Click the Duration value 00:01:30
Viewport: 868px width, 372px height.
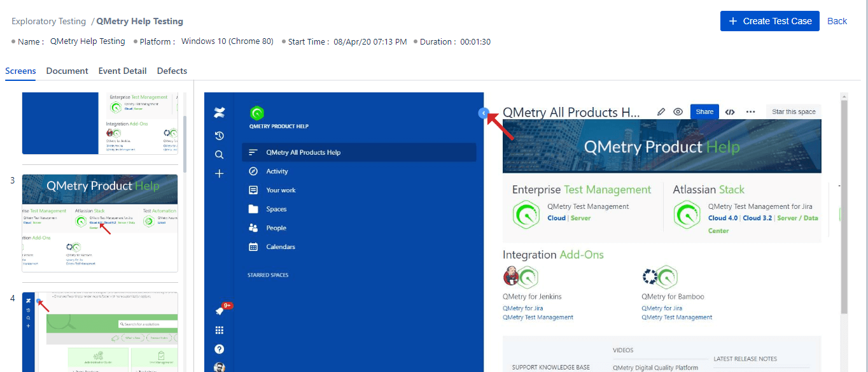point(475,41)
